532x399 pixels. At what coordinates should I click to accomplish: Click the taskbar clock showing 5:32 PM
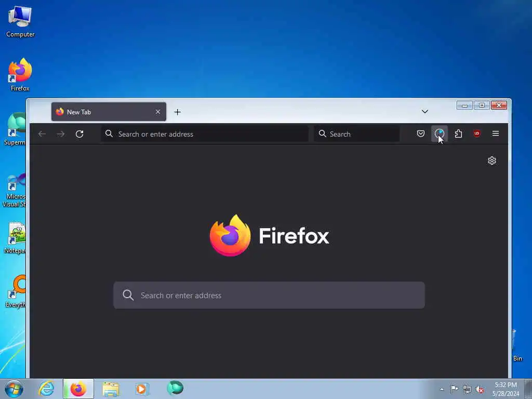(x=506, y=389)
